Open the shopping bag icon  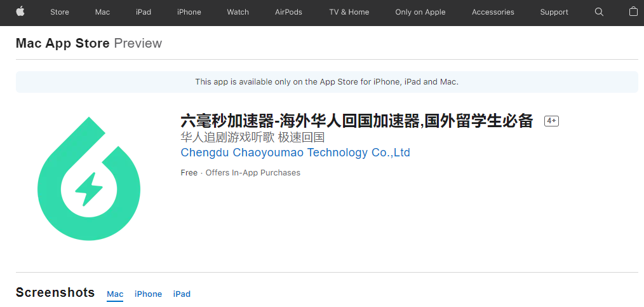tap(633, 11)
